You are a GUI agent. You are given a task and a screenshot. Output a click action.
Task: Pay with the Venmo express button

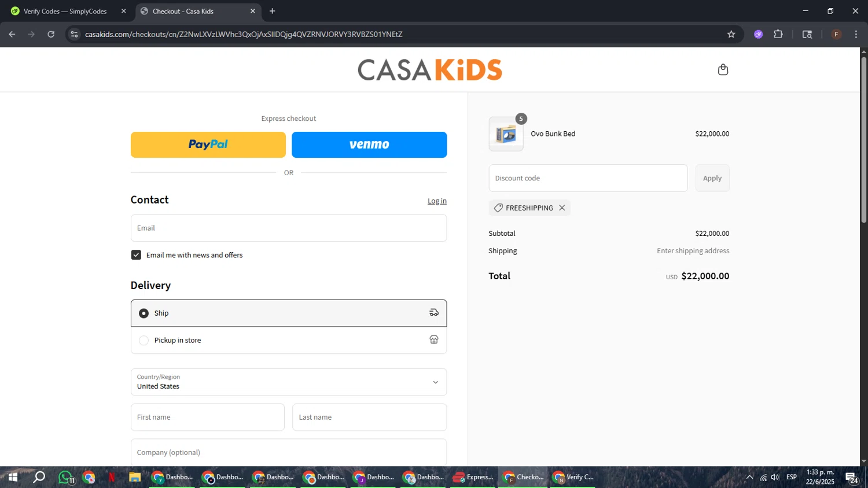pyautogui.click(x=369, y=145)
